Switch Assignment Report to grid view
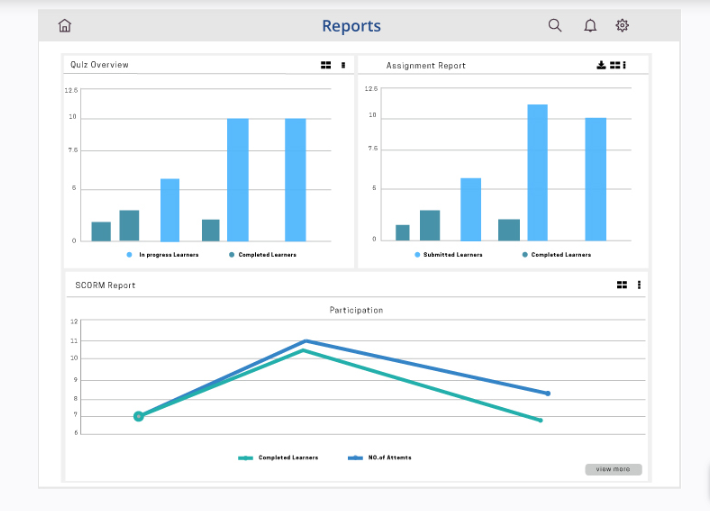This screenshot has height=511, width=710. click(x=615, y=65)
